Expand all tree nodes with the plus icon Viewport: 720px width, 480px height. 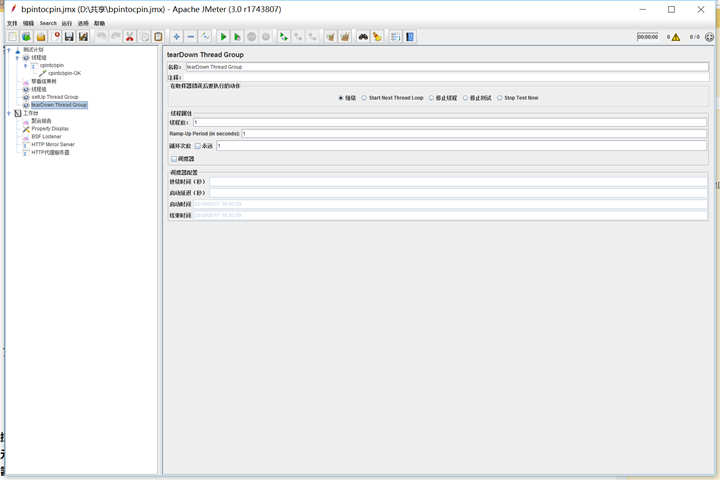(176, 37)
